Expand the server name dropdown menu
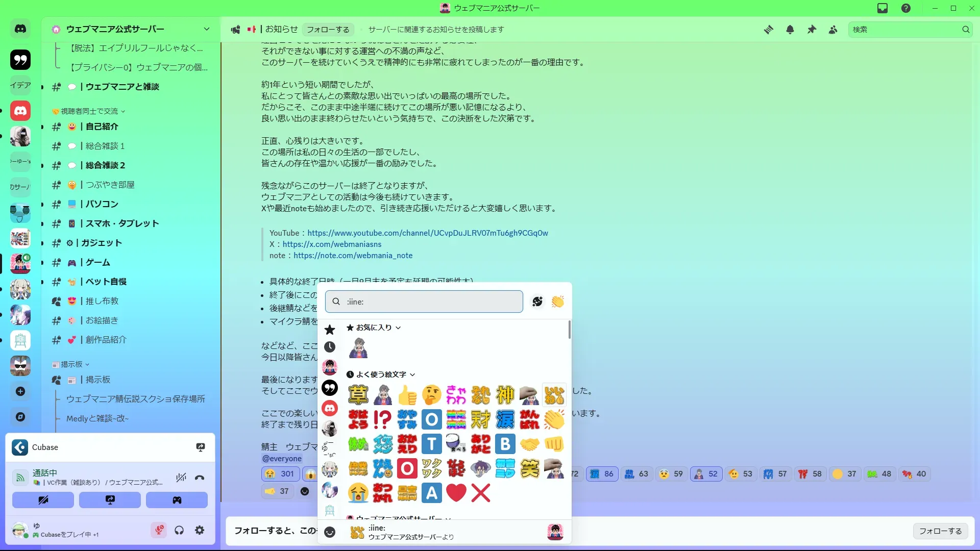Viewport: 980px width, 551px height. click(206, 29)
